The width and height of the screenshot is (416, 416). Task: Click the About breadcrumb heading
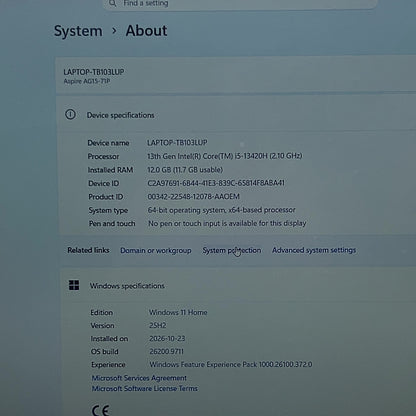point(146,31)
